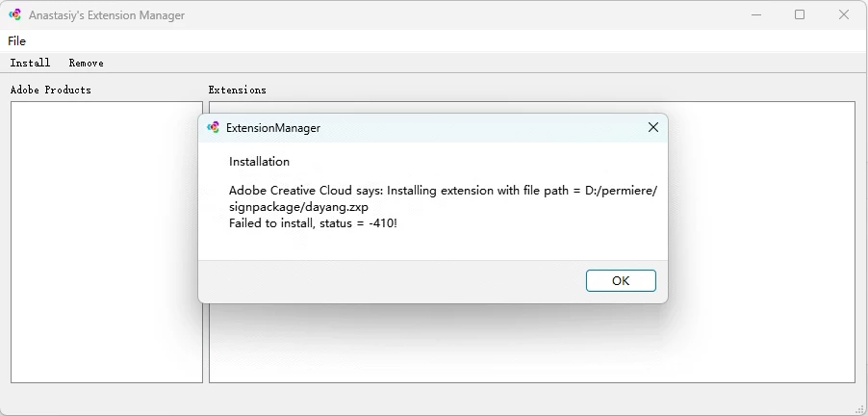Click the main window app icon
This screenshot has height=416, width=868.
15,15
